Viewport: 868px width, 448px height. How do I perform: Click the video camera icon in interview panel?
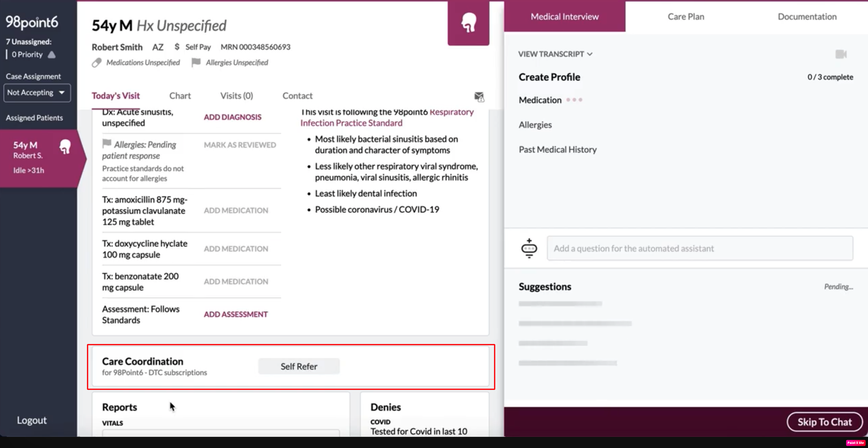(x=841, y=54)
